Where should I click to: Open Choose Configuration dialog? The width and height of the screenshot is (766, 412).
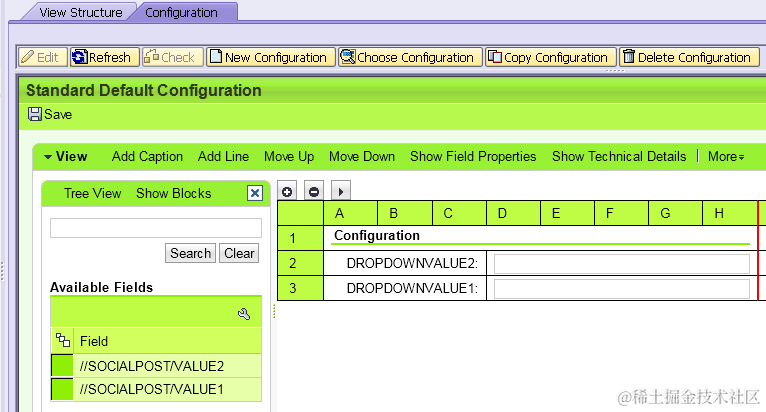410,57
